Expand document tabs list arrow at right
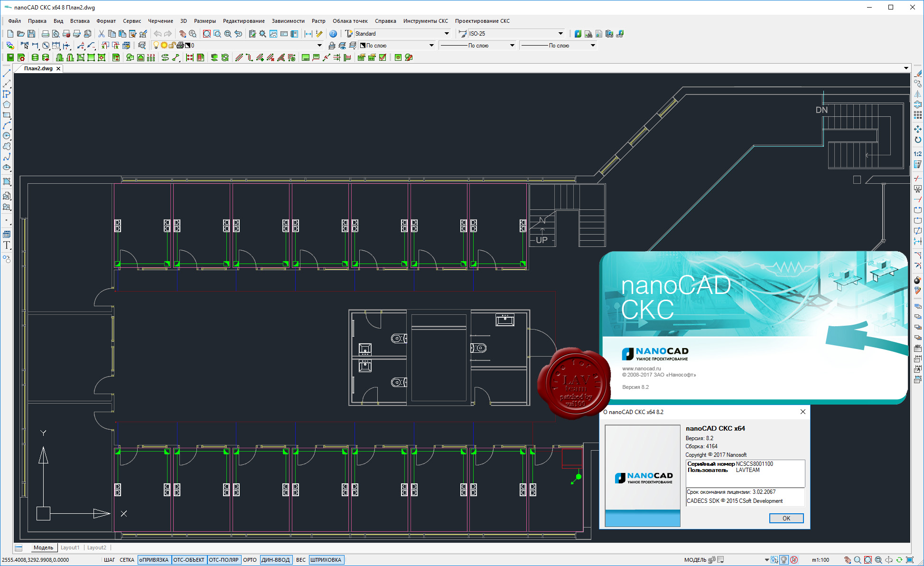924x566 pixels. pyautogui.click(x=906, y=68)
